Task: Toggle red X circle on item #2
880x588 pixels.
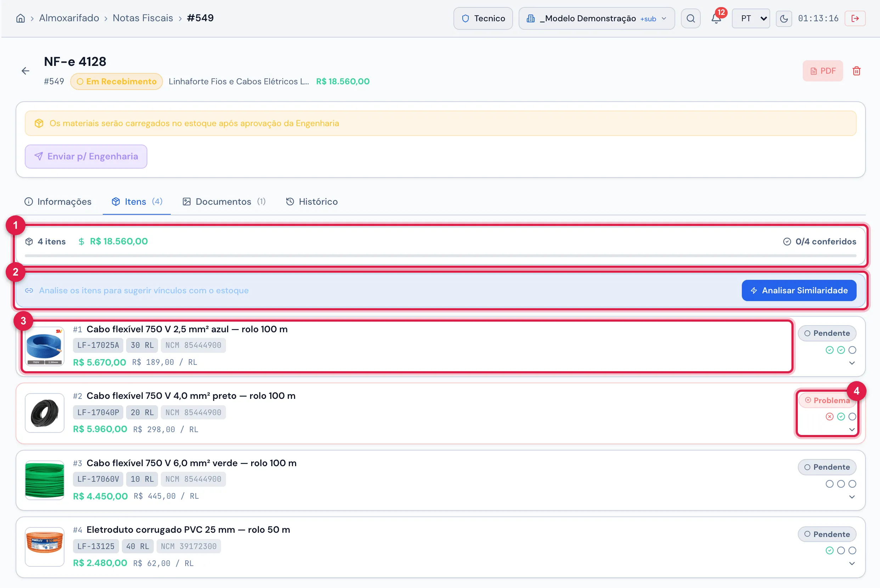Action: click(x=829, y=417)
